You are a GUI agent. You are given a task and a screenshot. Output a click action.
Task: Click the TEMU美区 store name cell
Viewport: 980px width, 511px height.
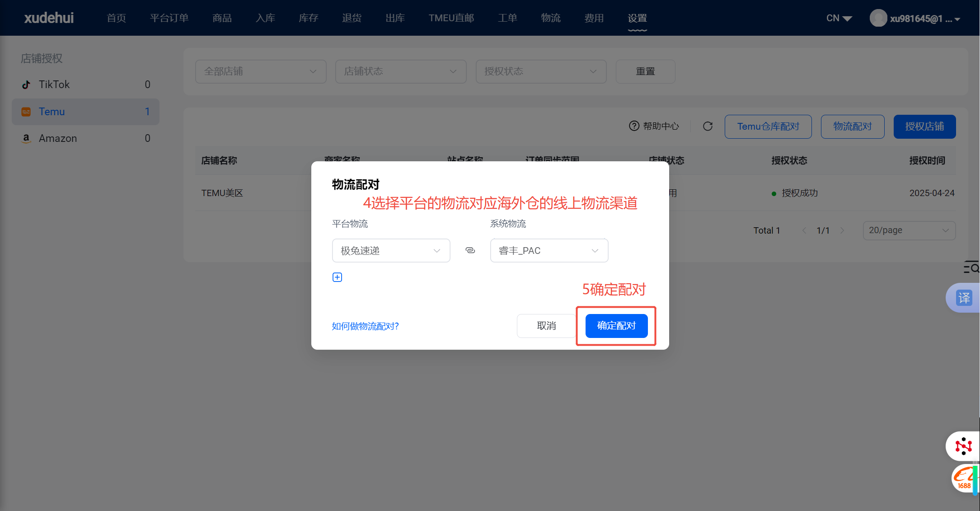click(x=222, y=193)
